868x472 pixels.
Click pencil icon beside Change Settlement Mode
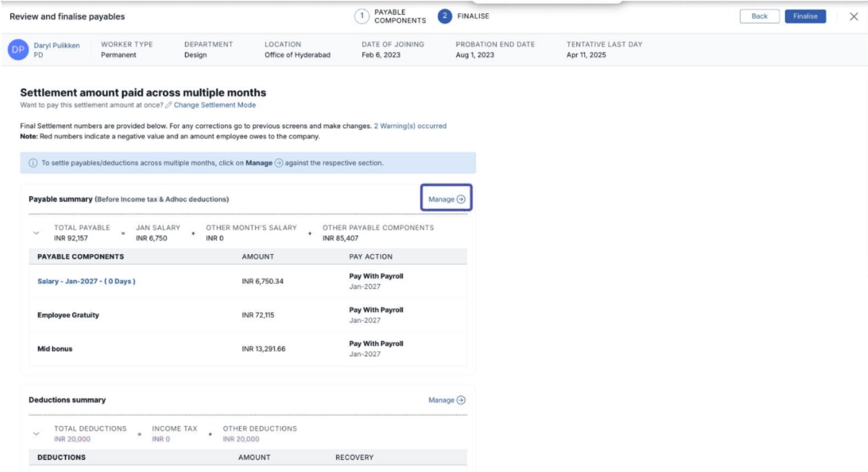click(170, 105)
